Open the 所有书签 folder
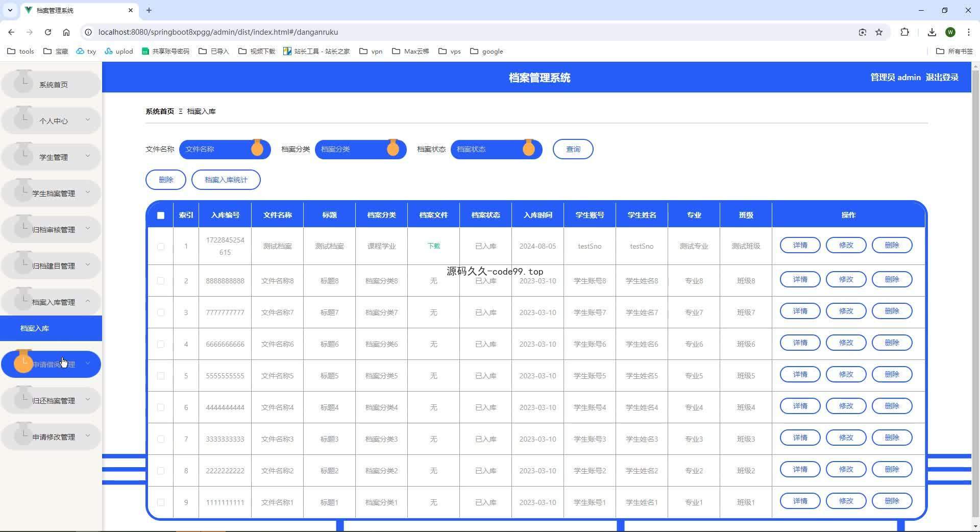The height and width of the screenshot is (532, 980). point(955,51)
